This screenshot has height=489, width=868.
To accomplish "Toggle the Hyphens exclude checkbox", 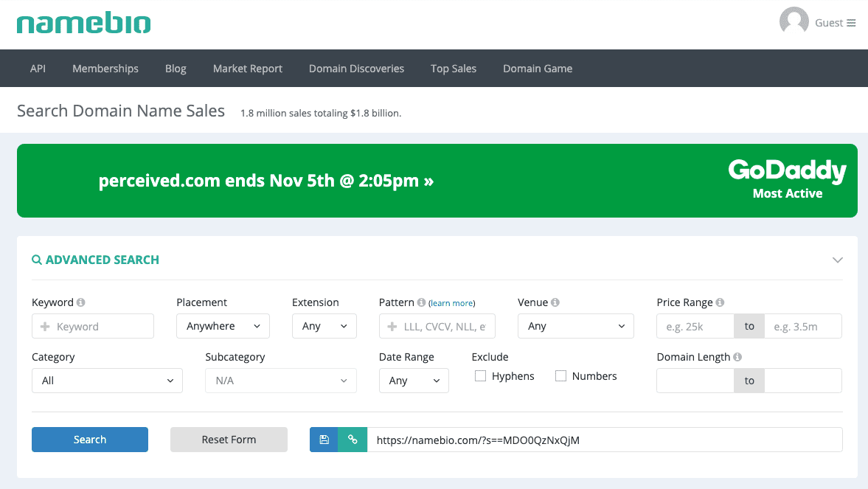I will coord(481,376).
